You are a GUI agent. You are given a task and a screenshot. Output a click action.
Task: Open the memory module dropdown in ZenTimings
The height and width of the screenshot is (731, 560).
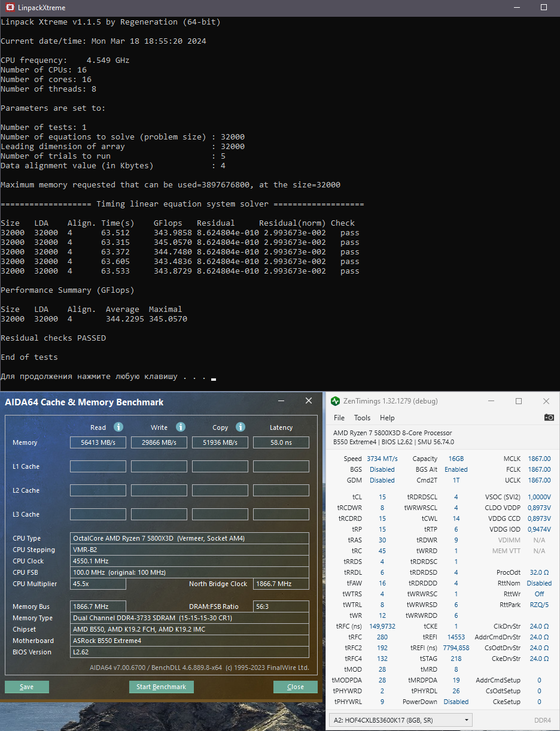[x=401, y=720]
